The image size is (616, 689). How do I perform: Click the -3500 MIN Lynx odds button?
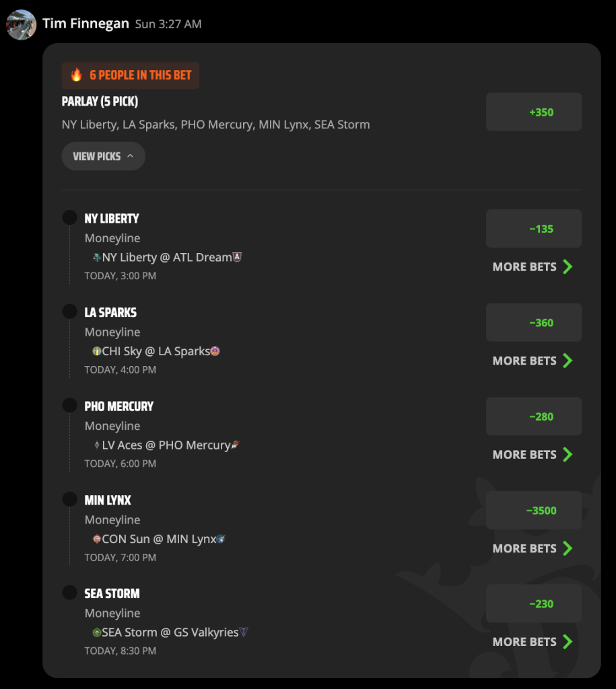534,510
